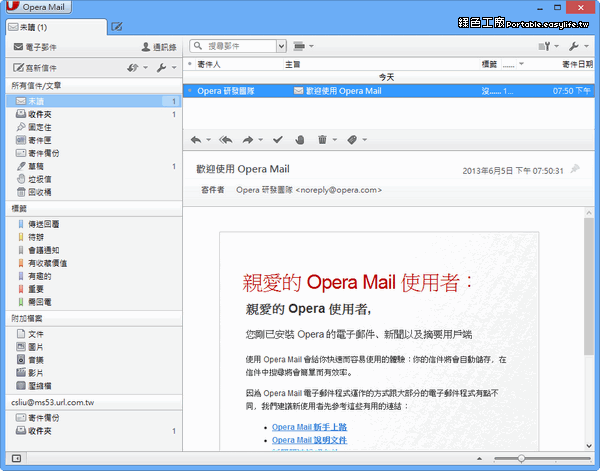Click the 電子郵件 mail panel button
This screenshot has height=471, width=600.
click(x=35, y=47)
